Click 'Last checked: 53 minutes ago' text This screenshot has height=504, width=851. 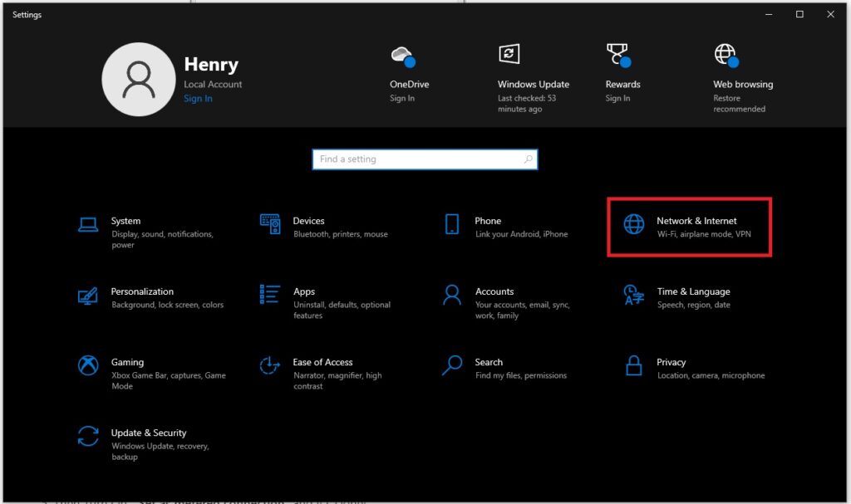click(527, 104)
